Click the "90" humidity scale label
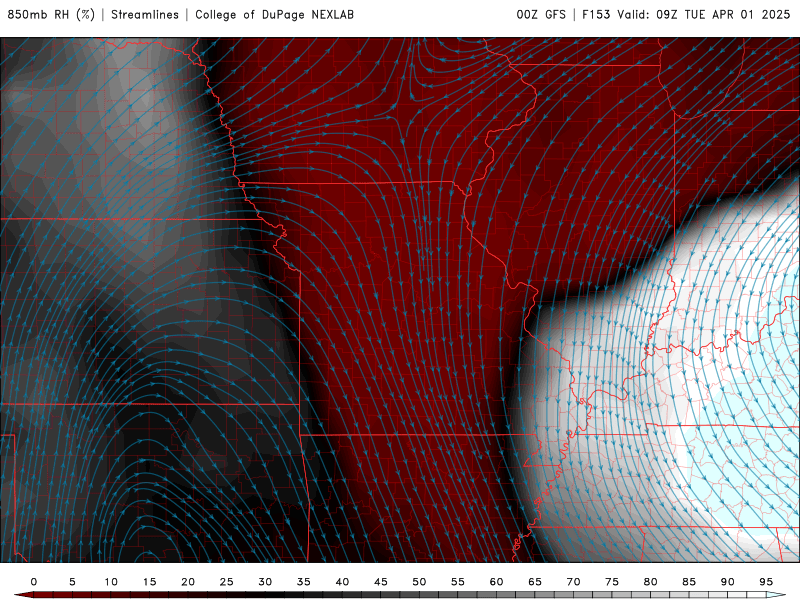This screenshot has width=800, height=600. point(727,582)
